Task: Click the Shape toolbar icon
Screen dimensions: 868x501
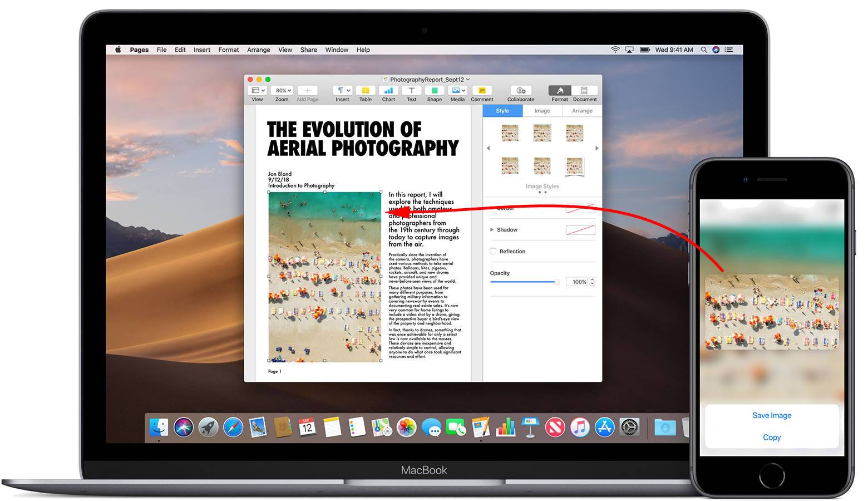Action: pos(434,91)
